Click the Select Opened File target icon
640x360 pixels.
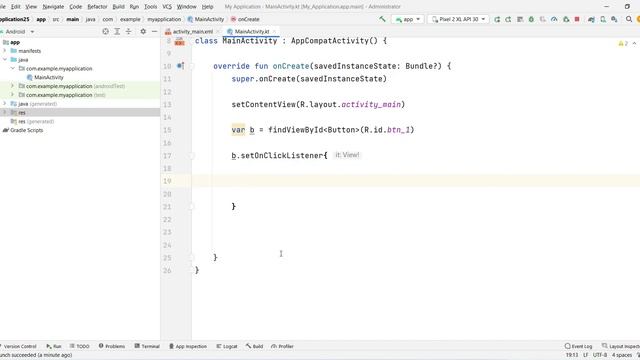click(x=106, y=31)
